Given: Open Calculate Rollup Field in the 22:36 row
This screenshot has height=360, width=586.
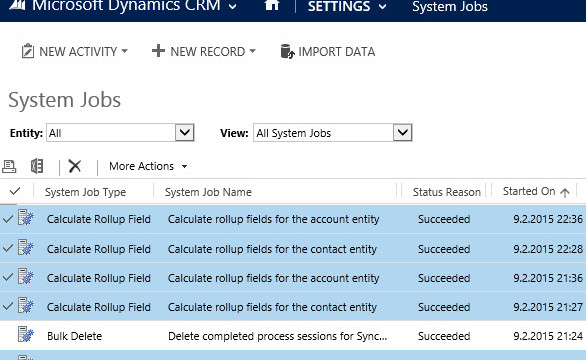Looking at the screenshot, I should pos(99,219).
